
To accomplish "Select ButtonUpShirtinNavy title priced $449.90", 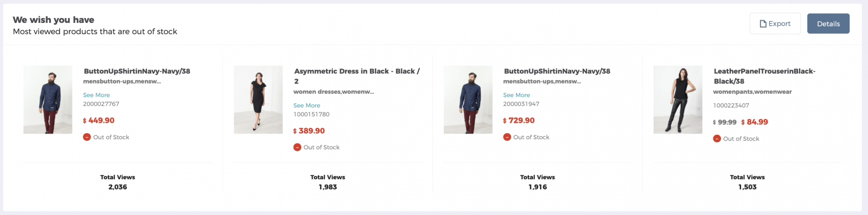I will coord(137,71).
